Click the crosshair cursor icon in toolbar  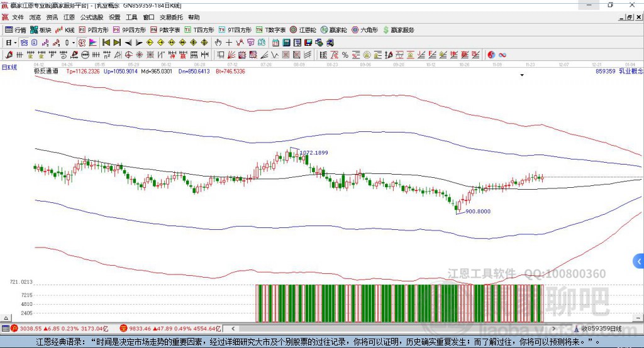229,43
